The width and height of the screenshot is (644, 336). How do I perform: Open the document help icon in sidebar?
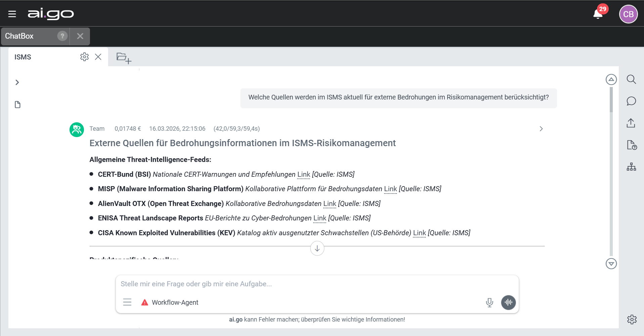(x=632, y=145)
